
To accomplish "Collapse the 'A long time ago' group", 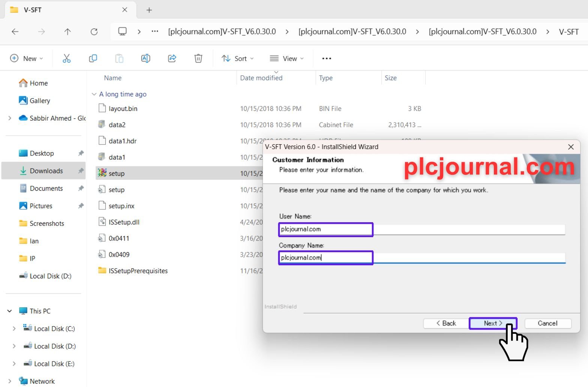I will [x=94, y=94].
